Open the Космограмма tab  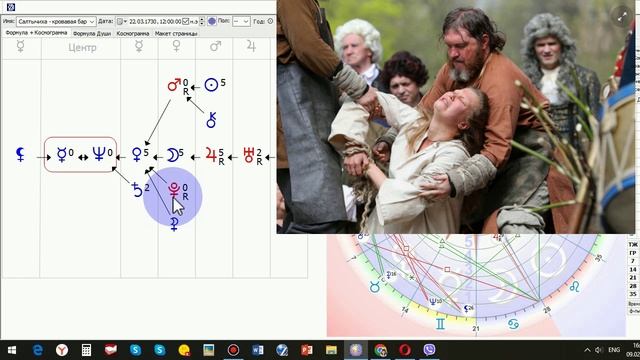click(133, 33)
